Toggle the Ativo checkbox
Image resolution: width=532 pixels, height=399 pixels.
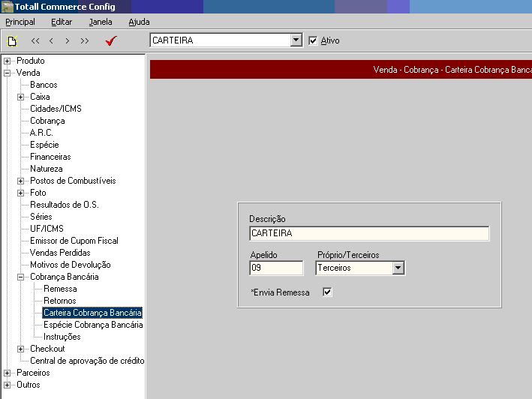[x=314, y=40]
